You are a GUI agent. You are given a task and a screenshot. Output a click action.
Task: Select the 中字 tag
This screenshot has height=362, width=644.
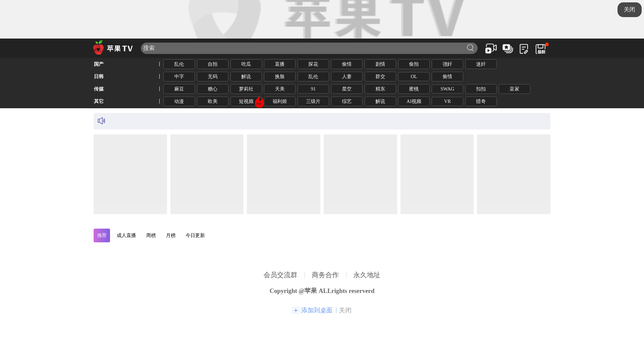click(x=179, y=77)
